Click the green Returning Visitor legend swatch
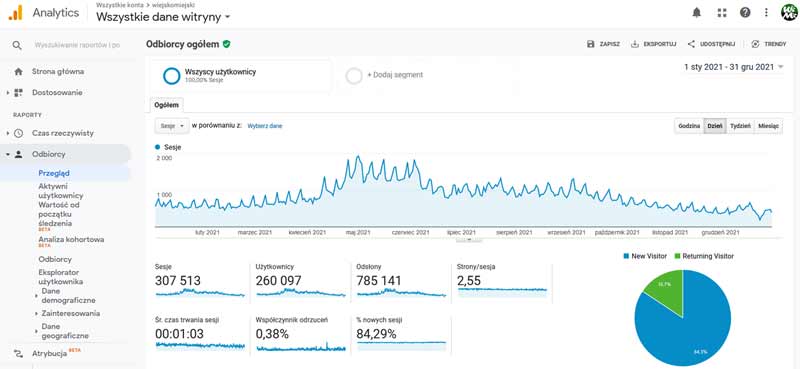 coord(678,256)
